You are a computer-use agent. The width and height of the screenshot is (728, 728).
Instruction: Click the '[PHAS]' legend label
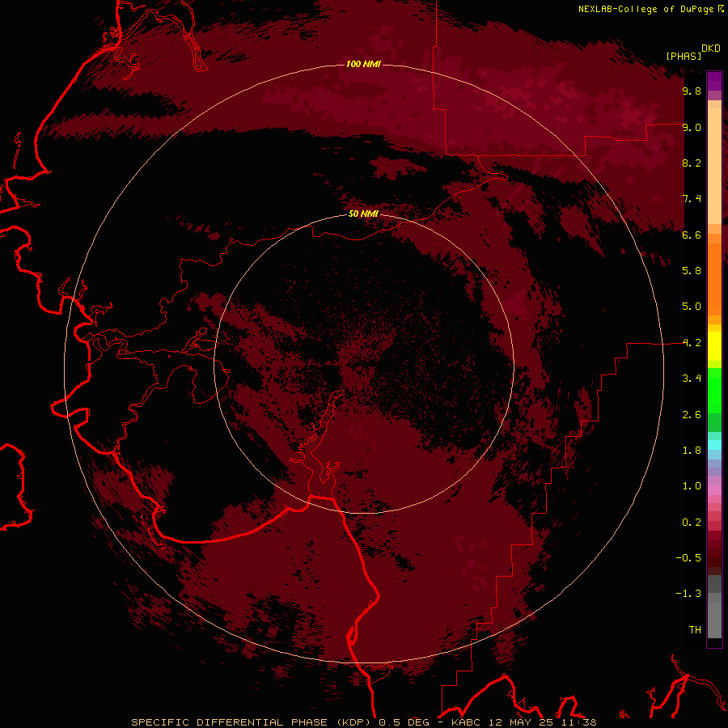tap(684, 56)
